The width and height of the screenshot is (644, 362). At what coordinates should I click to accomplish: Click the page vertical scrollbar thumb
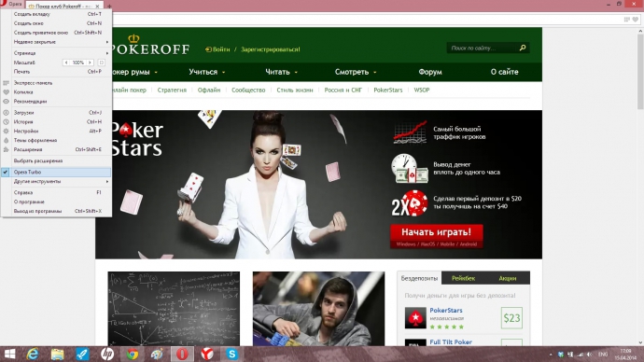(x=640, y=72)
